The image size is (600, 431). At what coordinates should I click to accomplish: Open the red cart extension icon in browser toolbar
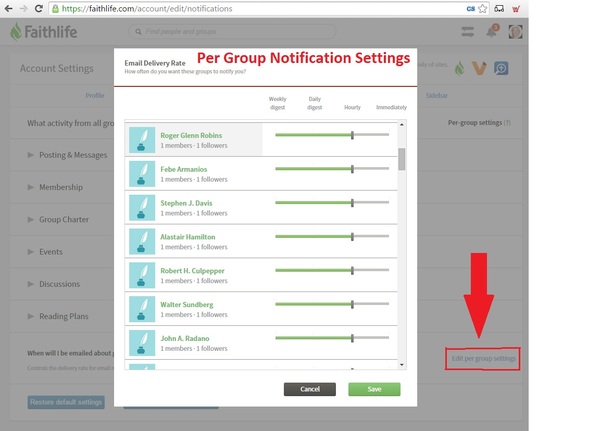coord(516,8)
